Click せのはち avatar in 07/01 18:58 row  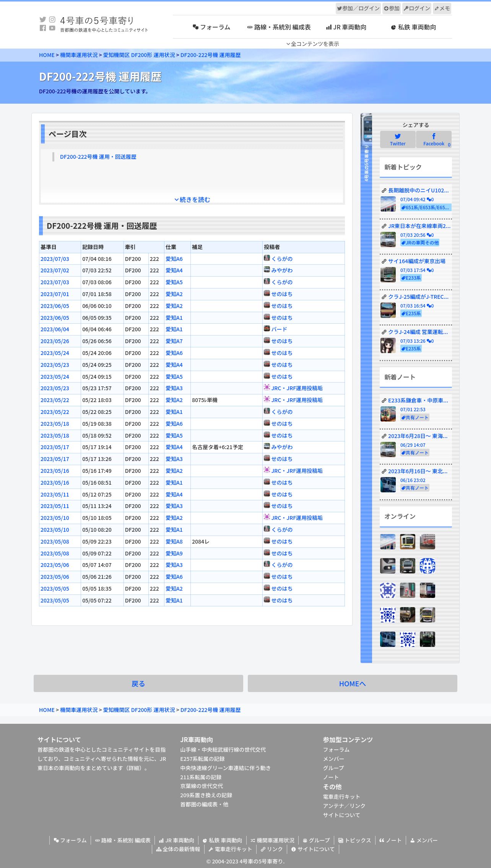tap(267, 293)
